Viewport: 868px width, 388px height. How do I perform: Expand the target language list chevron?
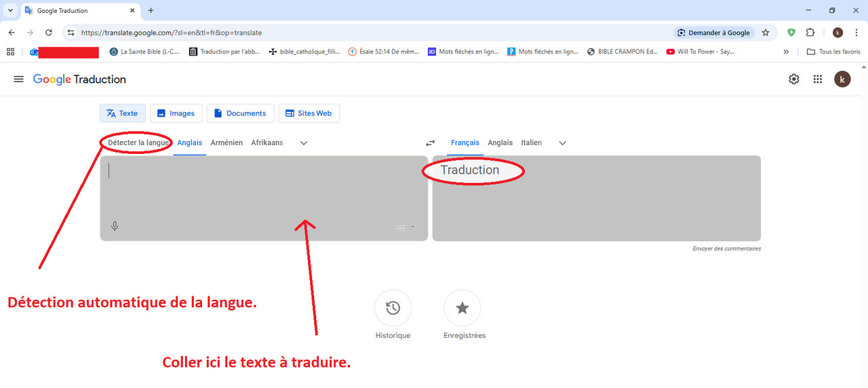(562, 143)
